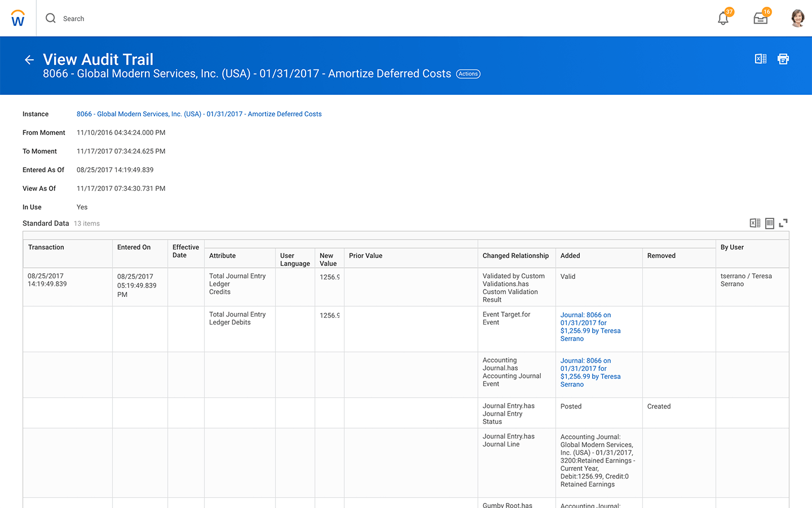Viewport: 812px width, 508px height.
Task: Export page to Excel in header
Action: coord(760,59)
